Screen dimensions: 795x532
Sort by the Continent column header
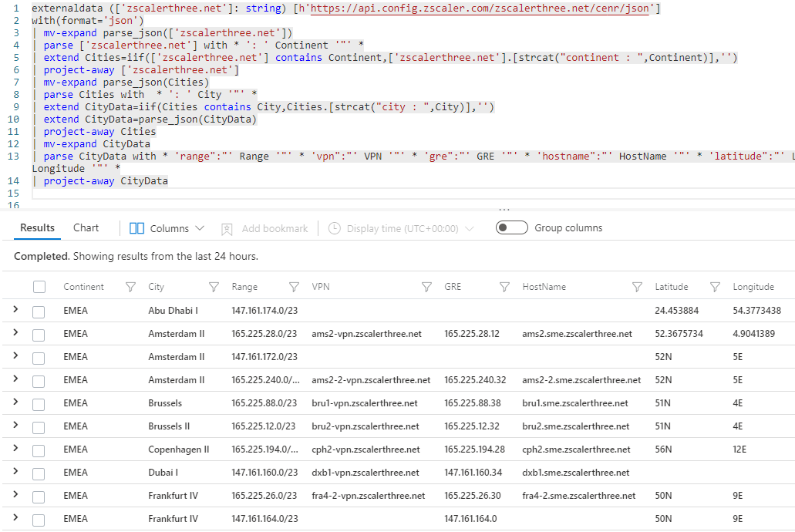click(x=83, y=287)
